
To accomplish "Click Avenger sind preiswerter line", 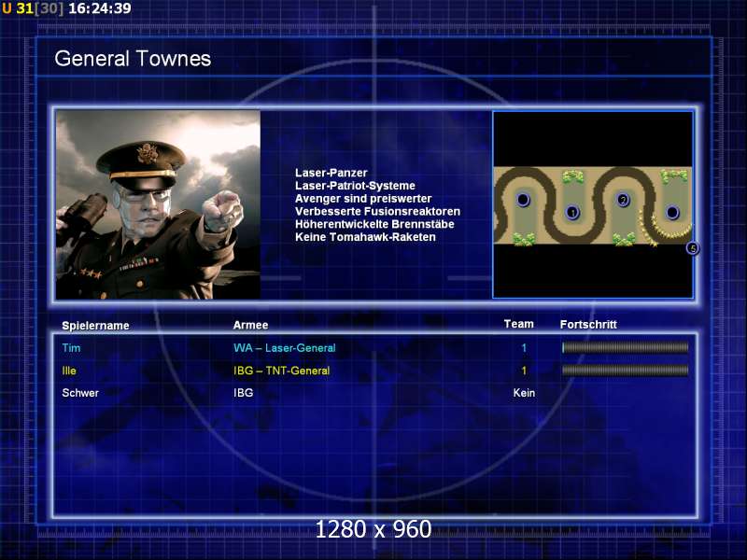I will (x=363, y=199).
